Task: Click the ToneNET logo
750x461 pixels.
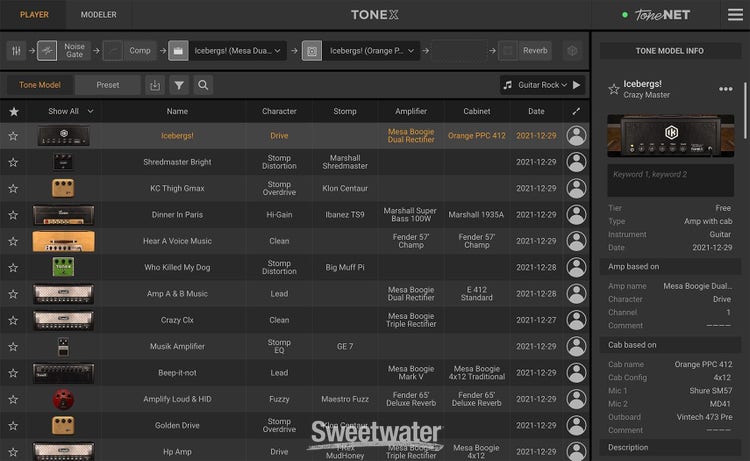Action: pyautogui.click(x=662, y=15)
